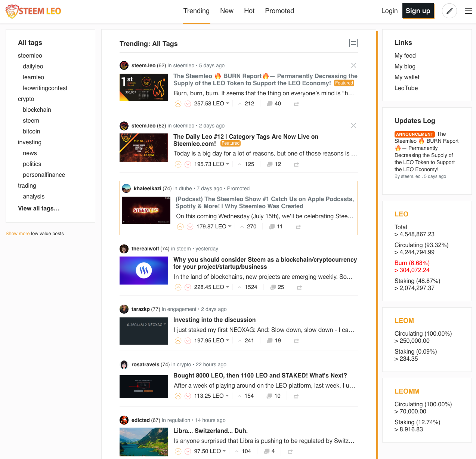Downvote the BURN Report post
This screenshot has width=476, height=459.
pyautogui.click(x=188, y=104)
